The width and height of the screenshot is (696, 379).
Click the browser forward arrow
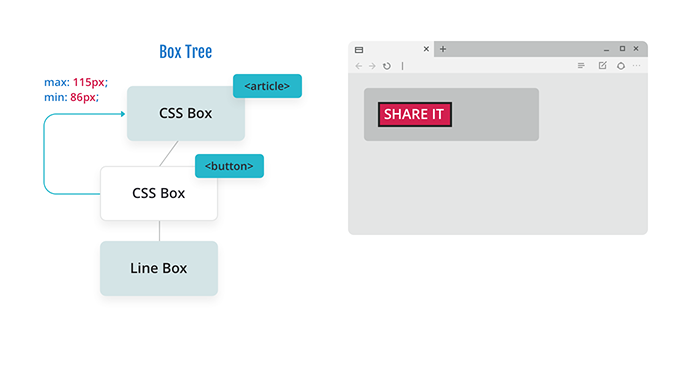click(372, 66)
